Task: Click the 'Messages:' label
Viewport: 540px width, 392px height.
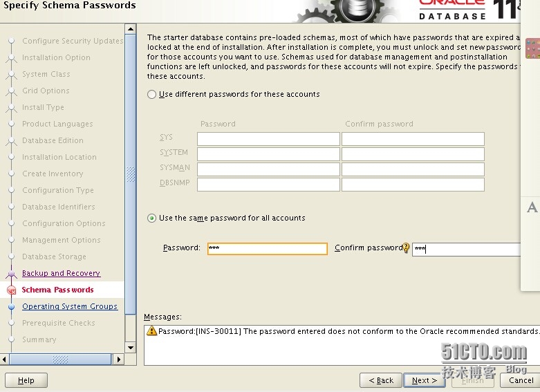Action: point(162,317)
